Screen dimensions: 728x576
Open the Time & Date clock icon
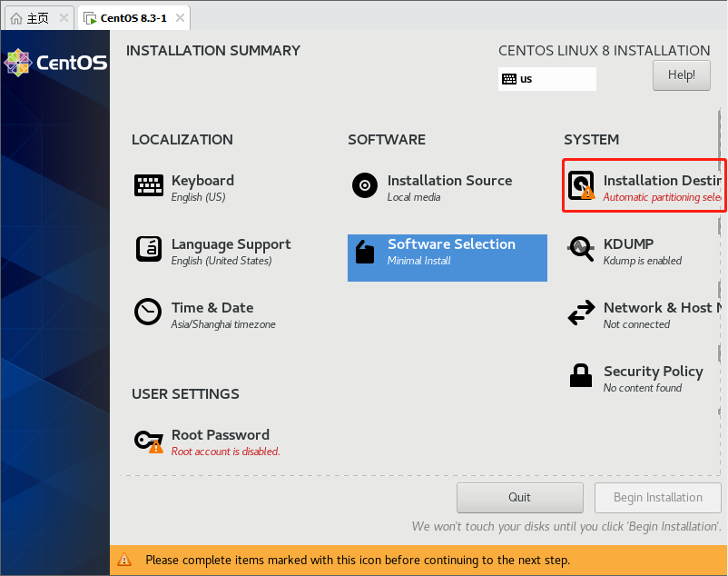(x=148, y=312)
